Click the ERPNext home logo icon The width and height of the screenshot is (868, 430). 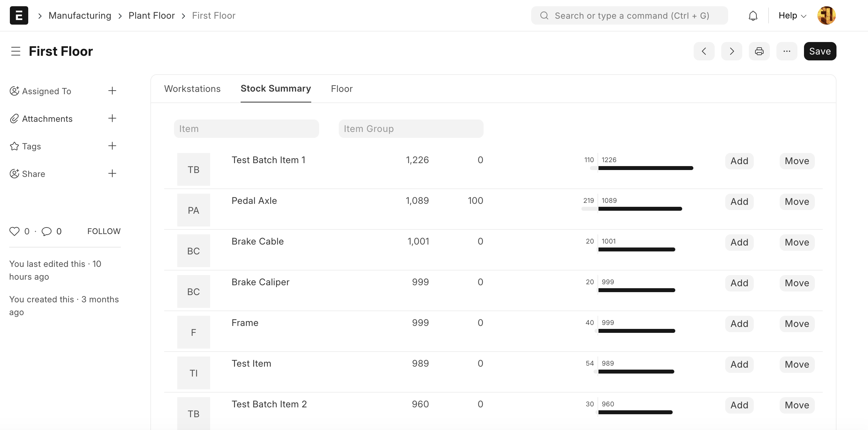[x=19, y=15]
